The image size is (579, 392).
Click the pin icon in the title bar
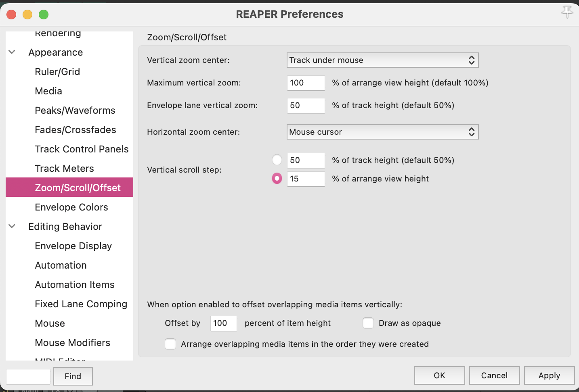pyautogui.click(x=567, y=12)
